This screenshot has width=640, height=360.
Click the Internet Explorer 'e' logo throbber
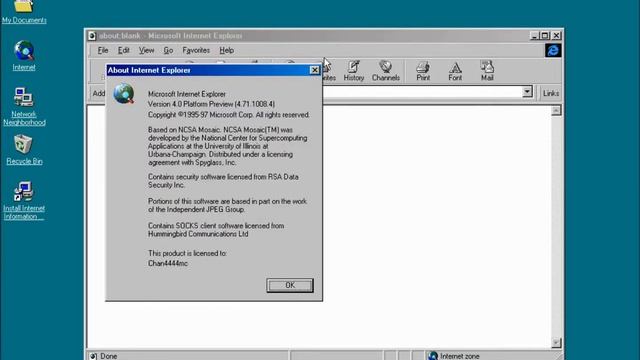point(553,50)
